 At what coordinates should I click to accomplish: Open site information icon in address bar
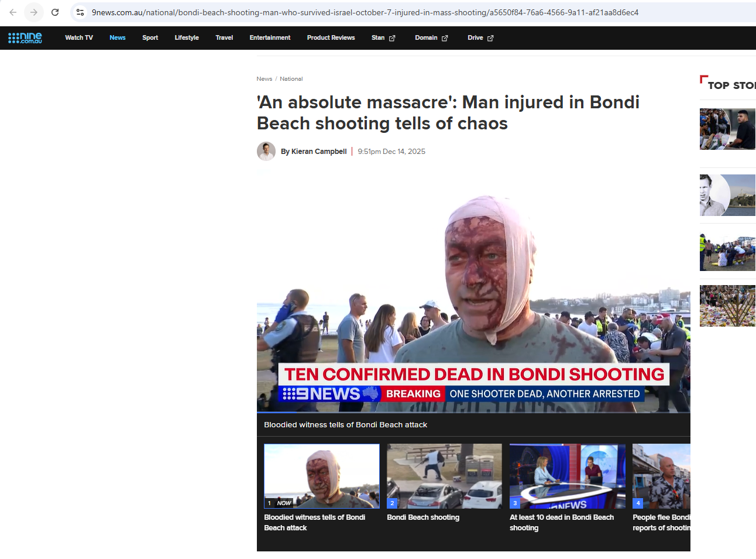[80, 12]
